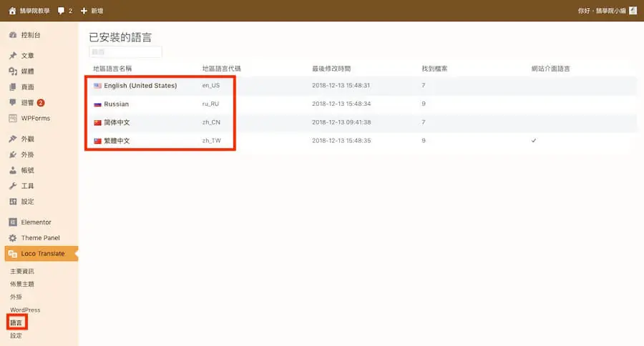Click the en_US locale code
The width and height of the screenshot is (644, 346).
pyautogui.click(x=211, y=85)
